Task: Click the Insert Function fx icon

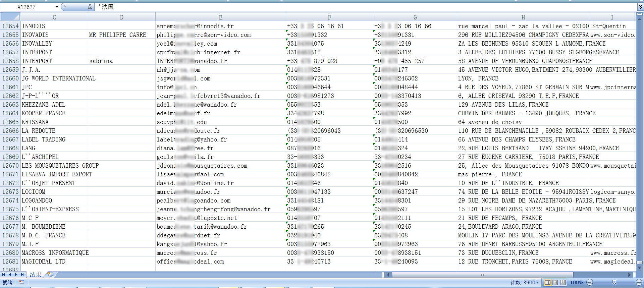Action: click(x=90, y=7)
